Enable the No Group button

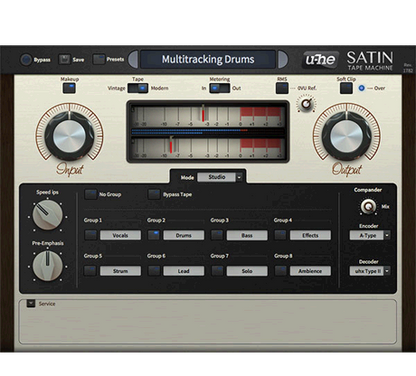coord(90,194)
